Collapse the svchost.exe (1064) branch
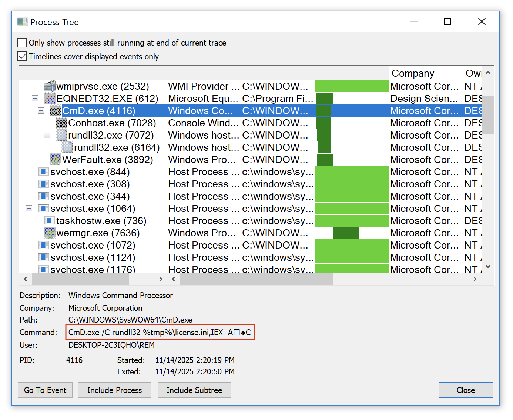 tap(29, 208)
